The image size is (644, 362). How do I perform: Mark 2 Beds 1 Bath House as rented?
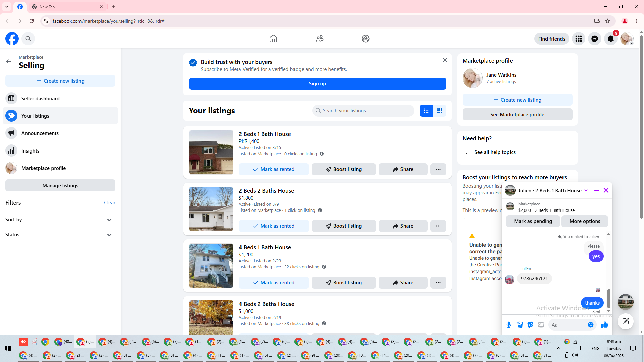tap(274, 169)
